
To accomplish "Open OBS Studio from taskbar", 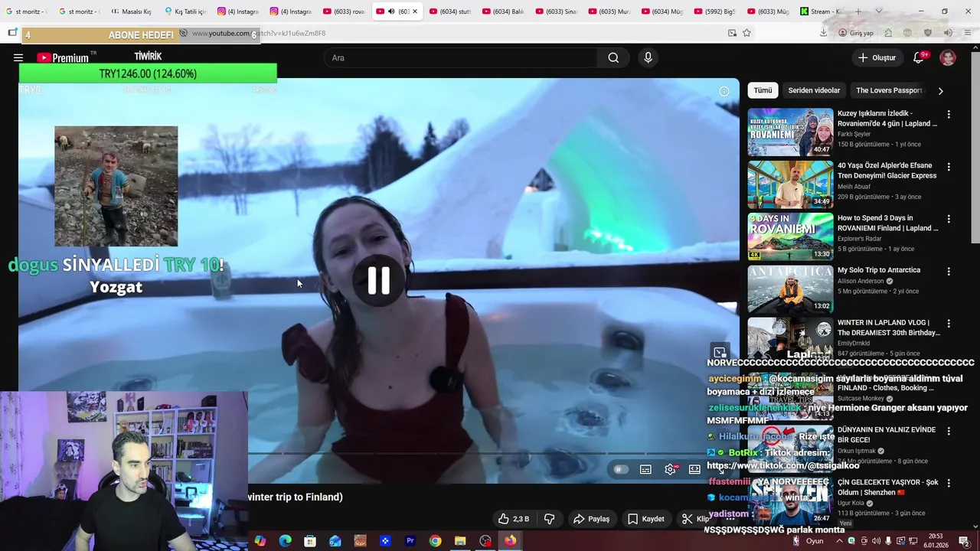I will (x=485, y=541).
